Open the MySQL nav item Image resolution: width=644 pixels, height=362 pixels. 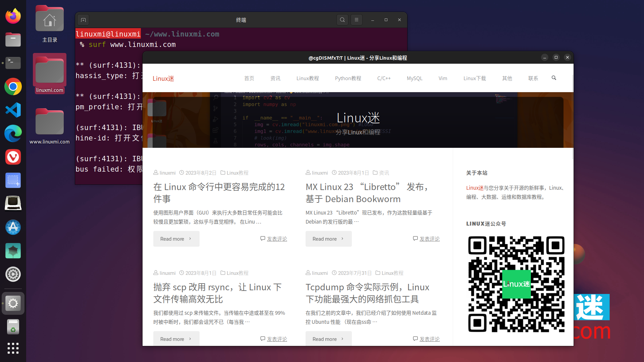[x=415, y=78]
